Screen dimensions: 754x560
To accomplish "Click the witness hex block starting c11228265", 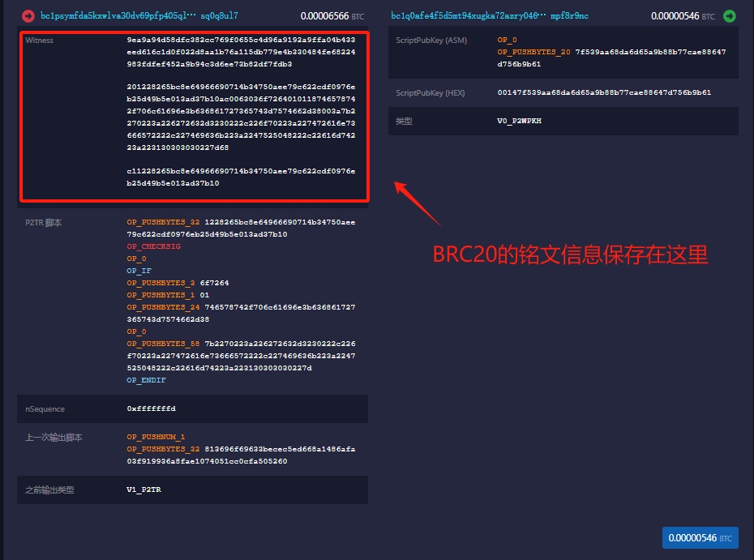I will (x=241, y=177).
